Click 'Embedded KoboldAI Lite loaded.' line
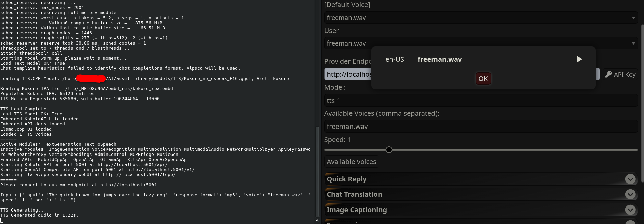644x224 pixels. tap(40, 119)
